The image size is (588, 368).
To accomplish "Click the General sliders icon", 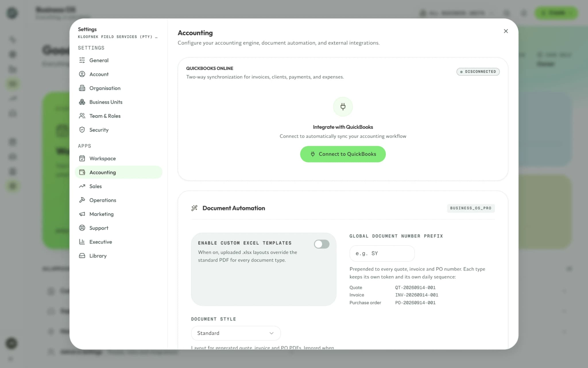I will pos(82,60).
